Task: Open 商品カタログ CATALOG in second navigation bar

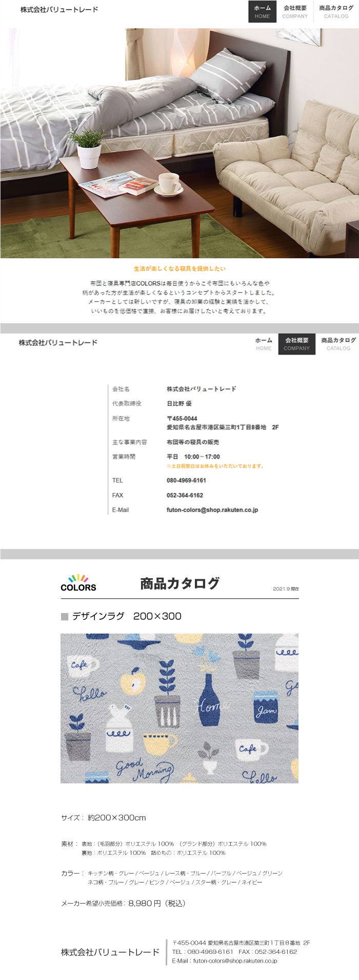Action: tap(338, 344)
